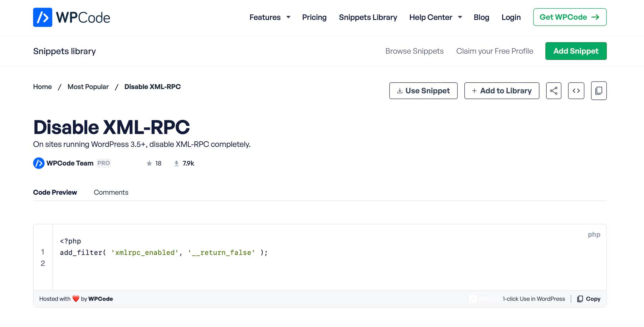Click the star rating icon showing 18
The width and height of the screenshot is (644, 327).
pyautogui.click(x=149, y=163)
